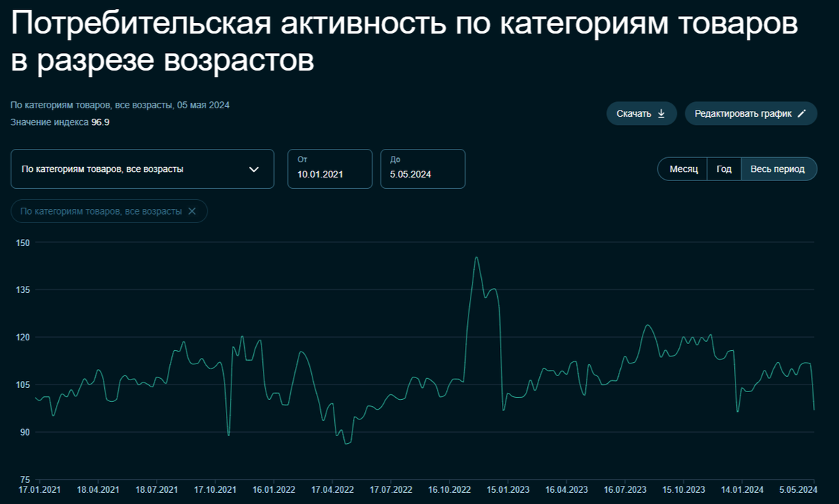Screen dimensions: 839x504
Task: Click the 16.10.2022 axis date
Action: (450, 489)
